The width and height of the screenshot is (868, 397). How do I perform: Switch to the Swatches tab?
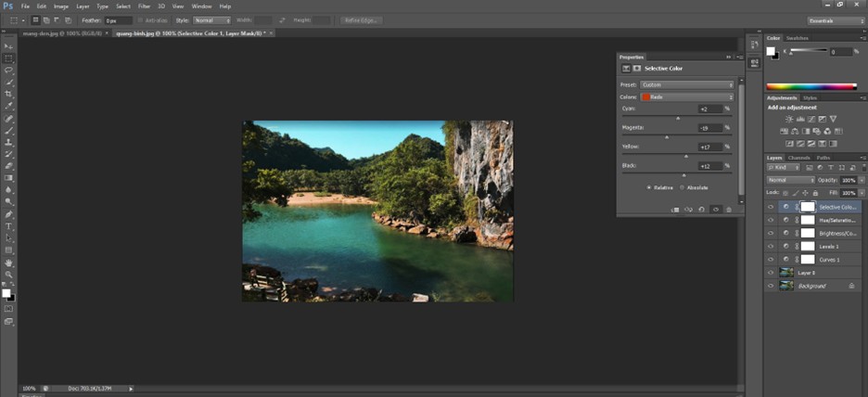tap(798, 38)
